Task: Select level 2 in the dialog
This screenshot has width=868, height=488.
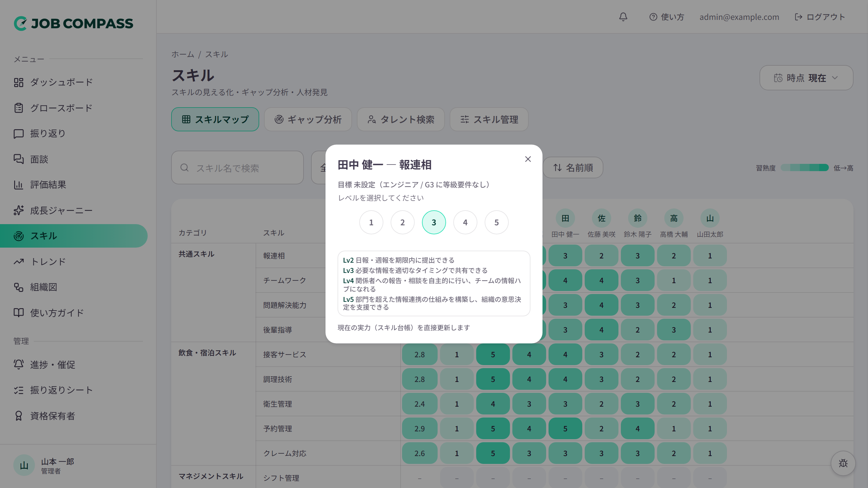Action: [x=402, y=222]
